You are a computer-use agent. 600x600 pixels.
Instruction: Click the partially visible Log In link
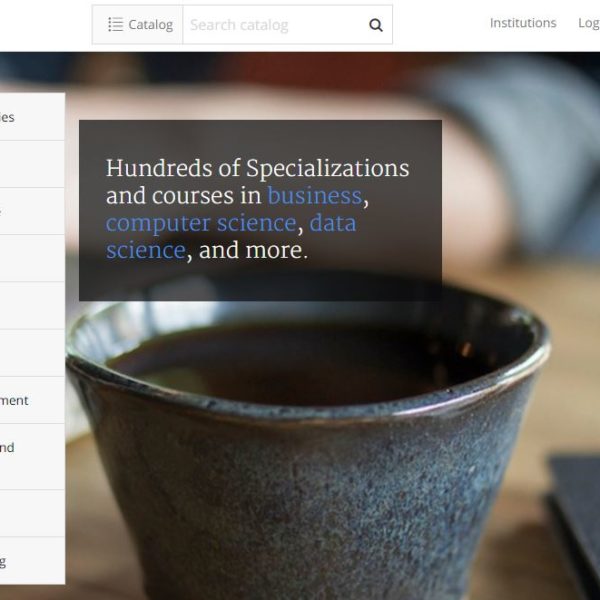click(589, 23)
